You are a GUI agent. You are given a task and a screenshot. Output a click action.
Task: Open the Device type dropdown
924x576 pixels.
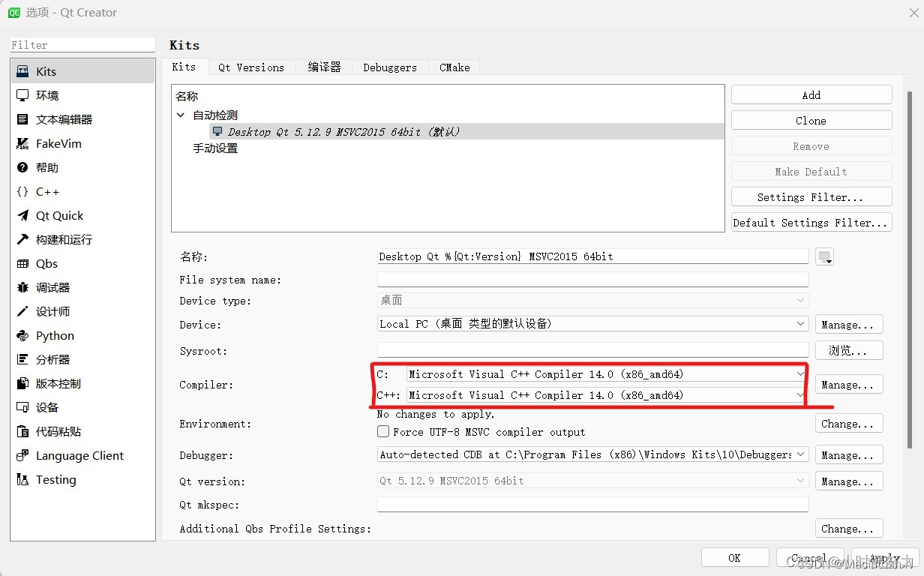point(593,300)
